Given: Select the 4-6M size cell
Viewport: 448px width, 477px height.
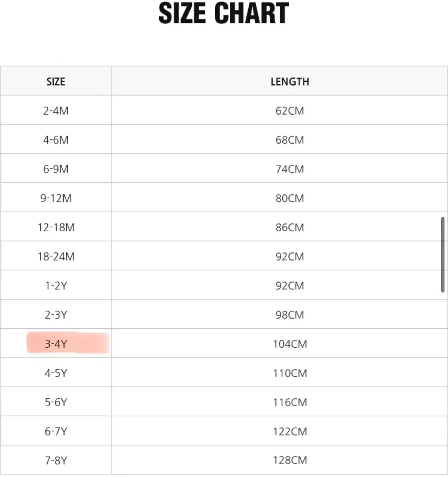Looking at the screenshot, I should [56, 140].
